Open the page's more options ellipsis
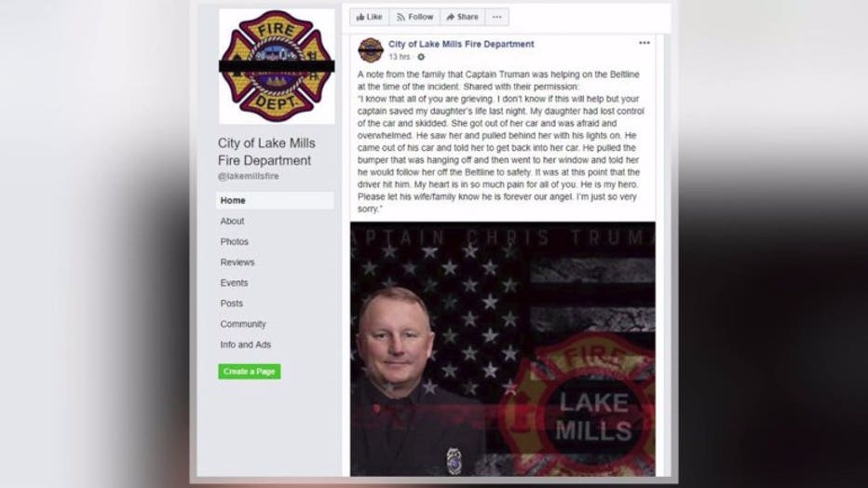Viewport: 868px width, 488px height. click(497, 17)
